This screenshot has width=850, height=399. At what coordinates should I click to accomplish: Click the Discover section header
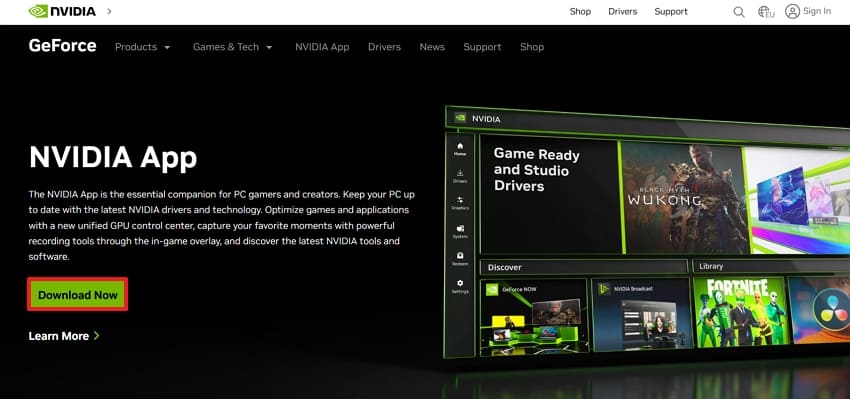click(x=583, y=267)
